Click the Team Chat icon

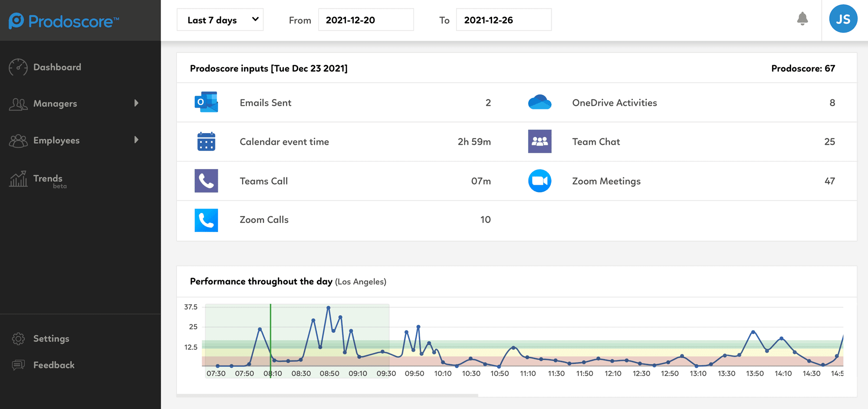pos(540,141)
